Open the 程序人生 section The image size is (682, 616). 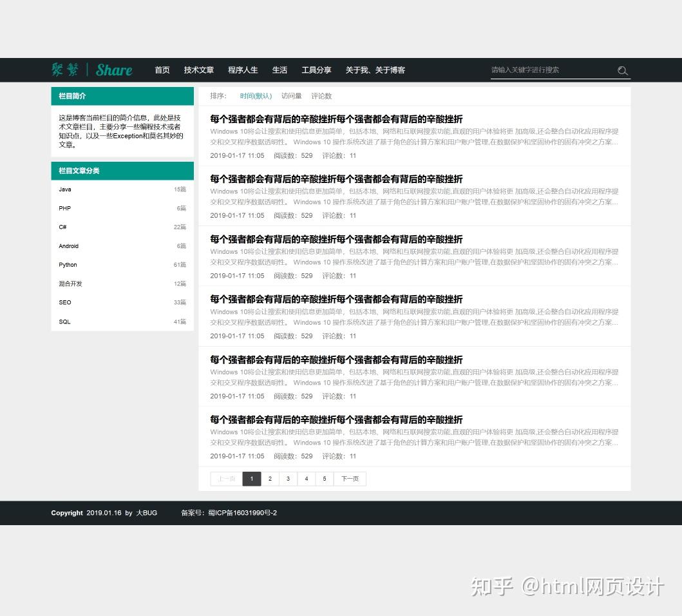243,70
